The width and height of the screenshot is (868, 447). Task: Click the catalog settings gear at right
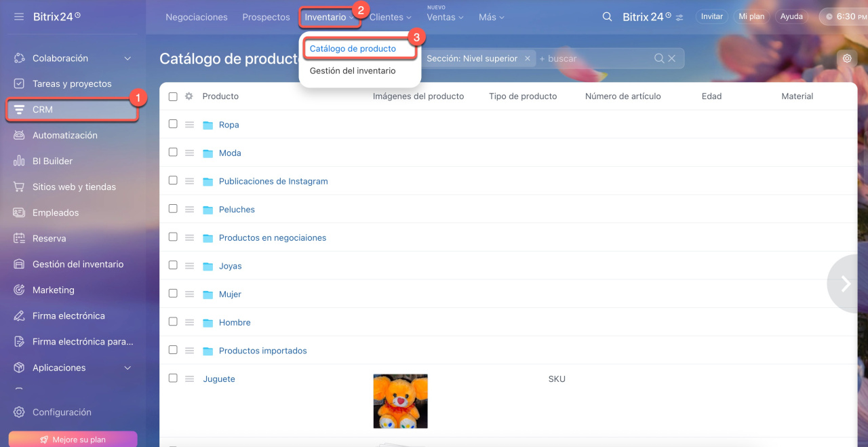[846, 58]
